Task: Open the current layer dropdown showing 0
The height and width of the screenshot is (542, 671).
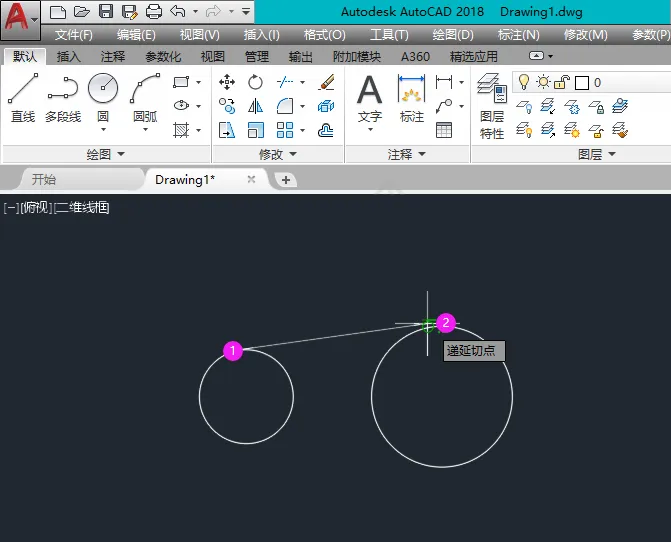Action: coord(592,82)
